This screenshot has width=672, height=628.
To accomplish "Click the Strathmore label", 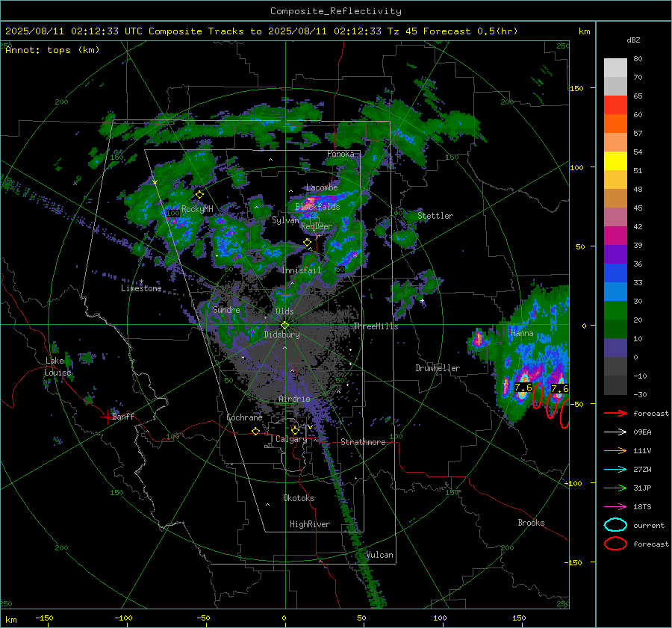I will tap(363, 442).
